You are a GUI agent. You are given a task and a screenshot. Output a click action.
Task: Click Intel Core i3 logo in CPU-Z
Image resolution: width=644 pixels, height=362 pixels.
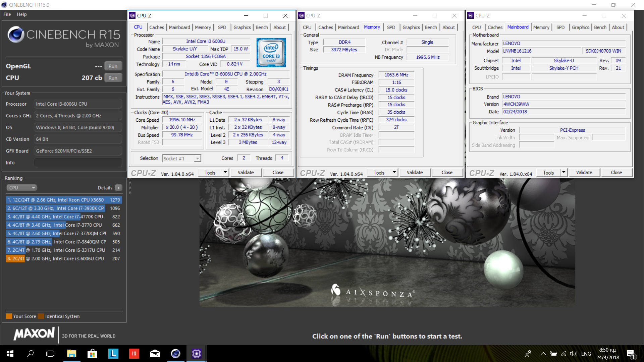[271, 52]
